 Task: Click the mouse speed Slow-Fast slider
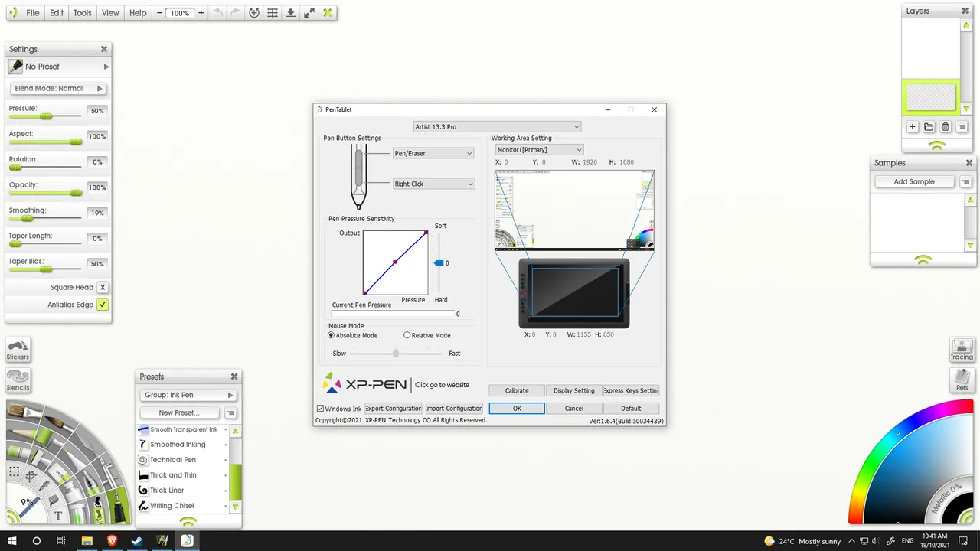[x=396, y=353]
